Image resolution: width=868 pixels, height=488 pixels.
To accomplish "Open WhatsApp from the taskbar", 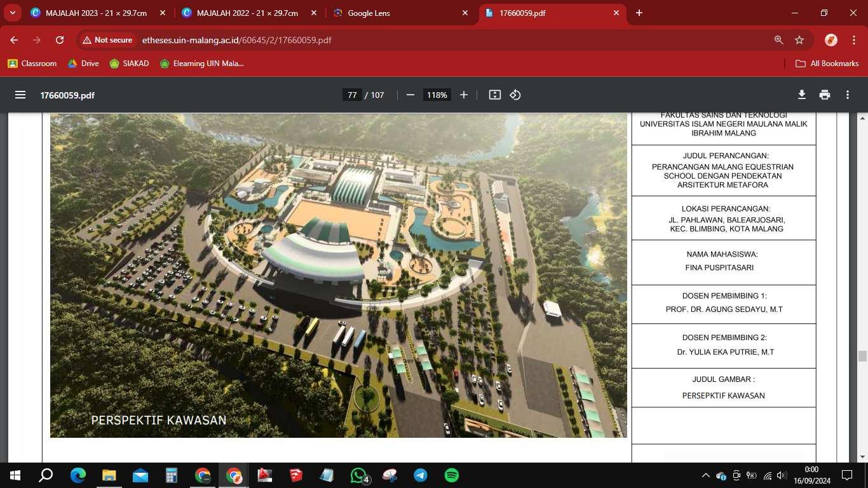I will coord(359,475).
